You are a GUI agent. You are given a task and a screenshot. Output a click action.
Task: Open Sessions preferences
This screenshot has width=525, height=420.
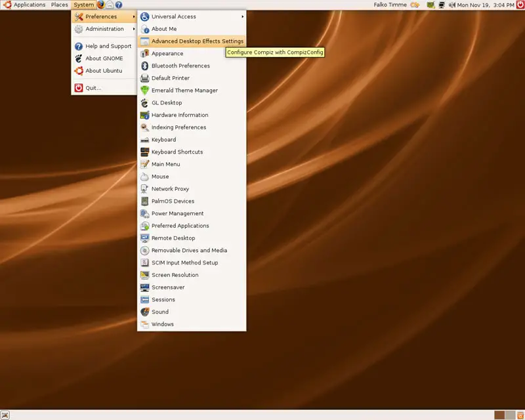(192, 300)
